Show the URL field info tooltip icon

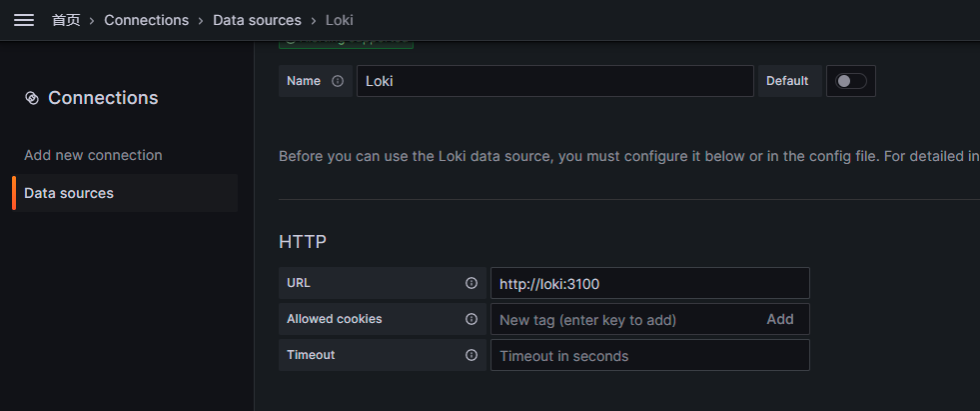472,283
